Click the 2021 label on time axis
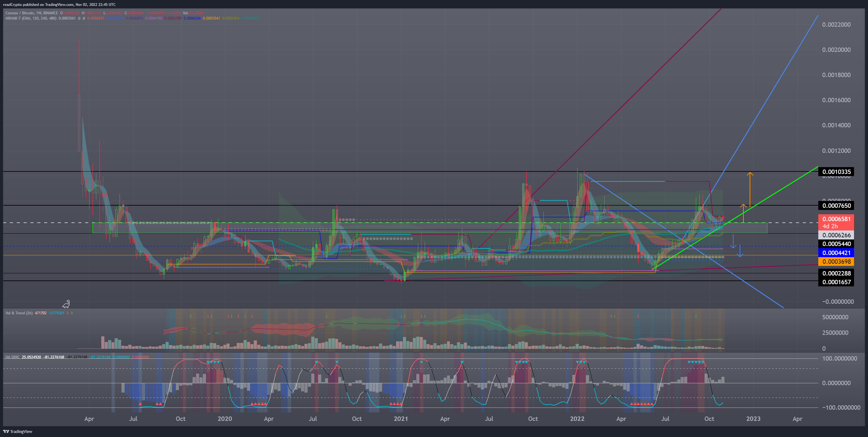This screenshot has width=868, height=437. 401,418
